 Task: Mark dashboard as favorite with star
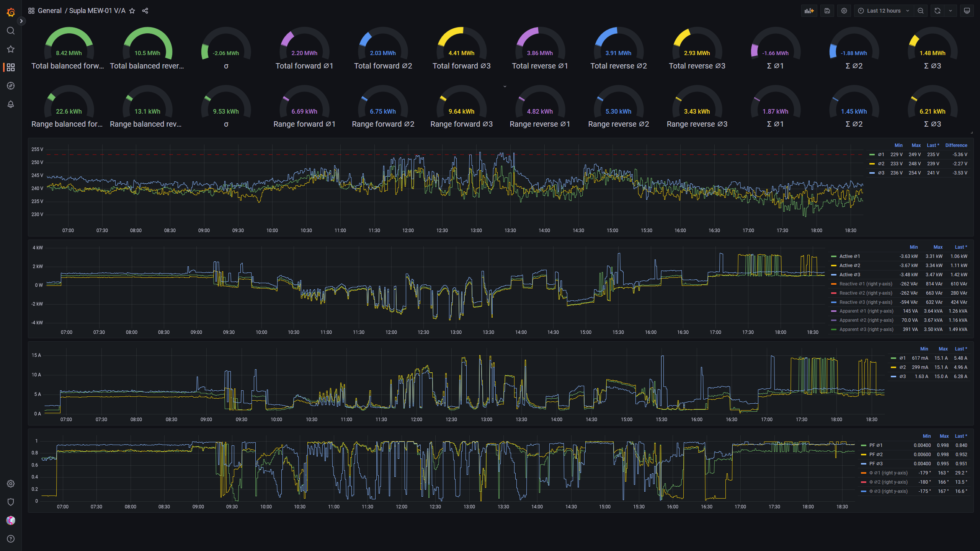(x=132, y=11)
